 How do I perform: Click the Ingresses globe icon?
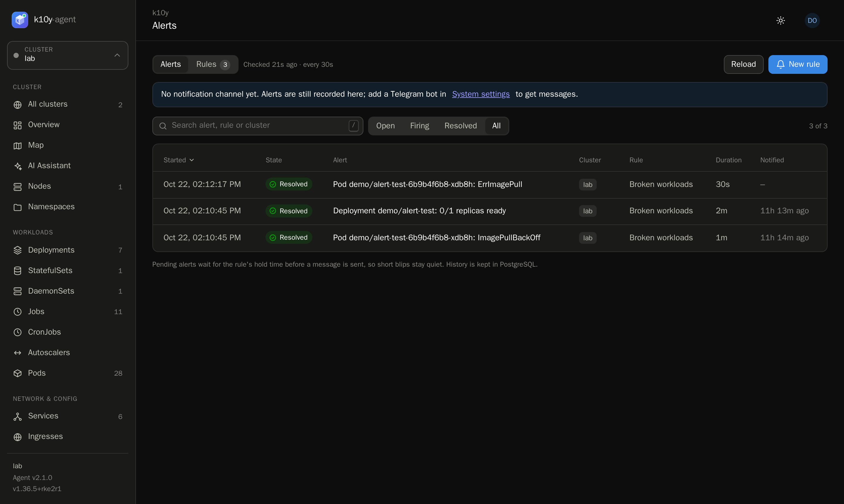(x=18, y=437)
